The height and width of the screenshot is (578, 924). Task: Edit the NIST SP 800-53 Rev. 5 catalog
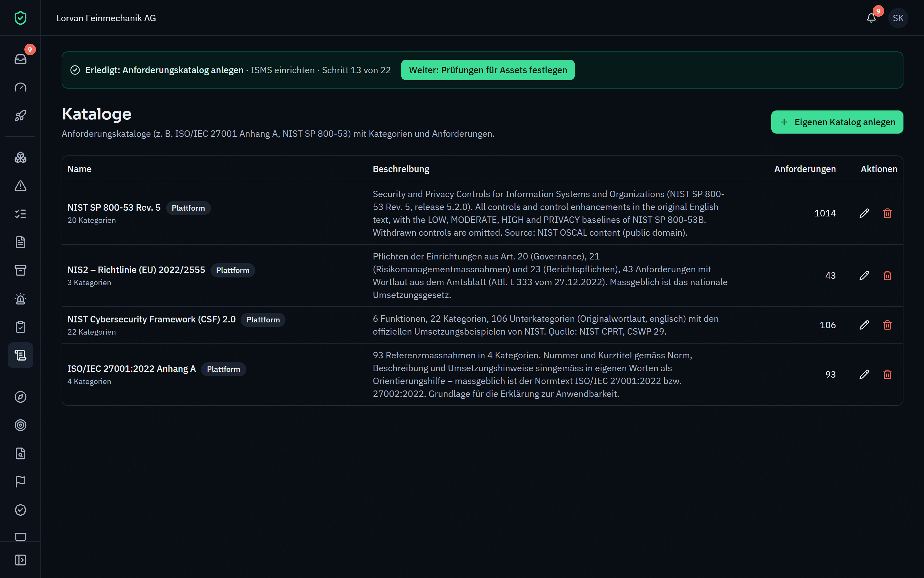(864, 213)
